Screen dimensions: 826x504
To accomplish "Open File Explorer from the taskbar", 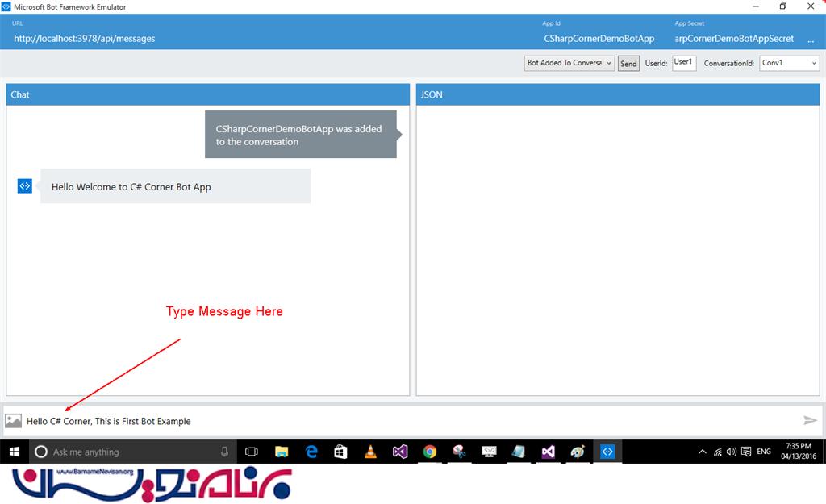I will point(282,452).
